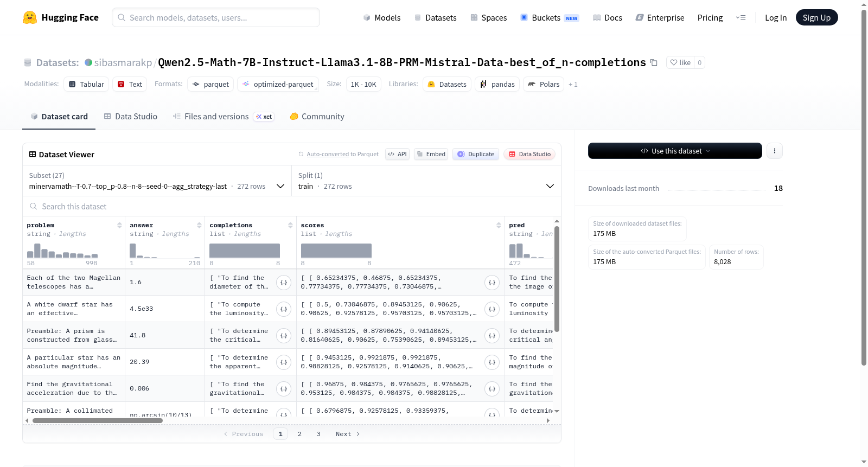Click the Embed button

431,154
